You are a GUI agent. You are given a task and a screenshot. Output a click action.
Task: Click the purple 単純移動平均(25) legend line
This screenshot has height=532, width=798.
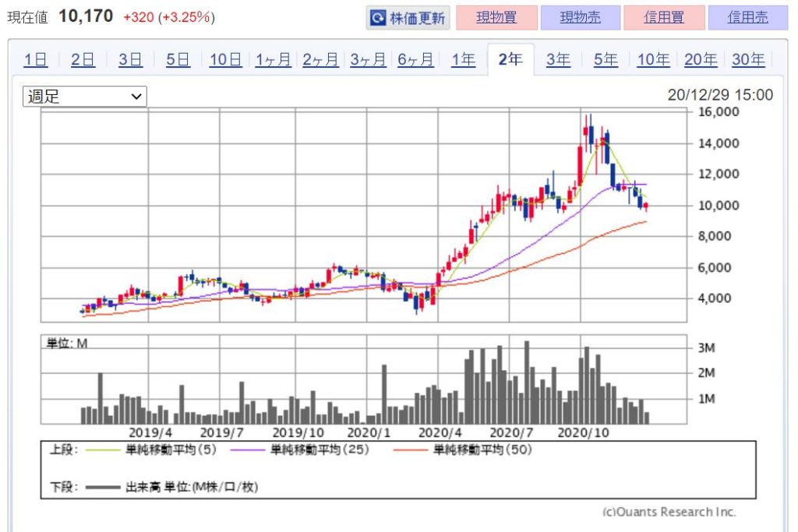(247, 449)
